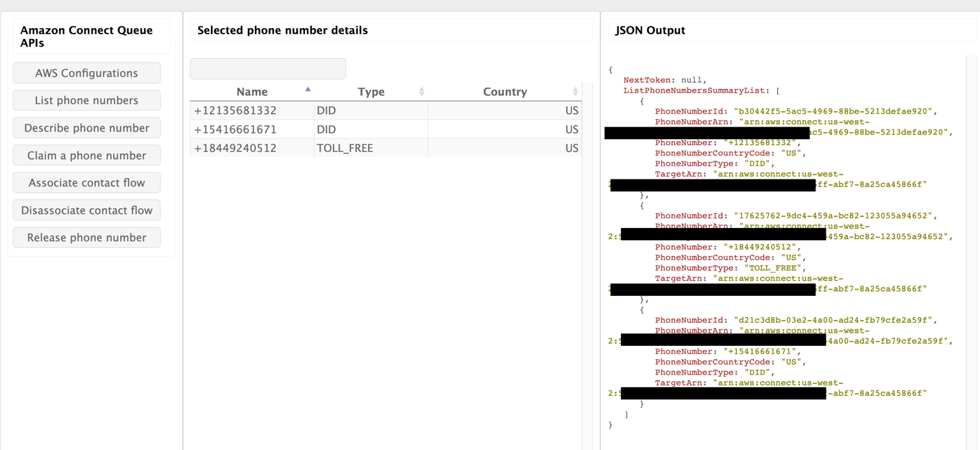This screenshot has width=980, height=450.
Task: Focus the search box above the table
Action: [x=268, y=68]
